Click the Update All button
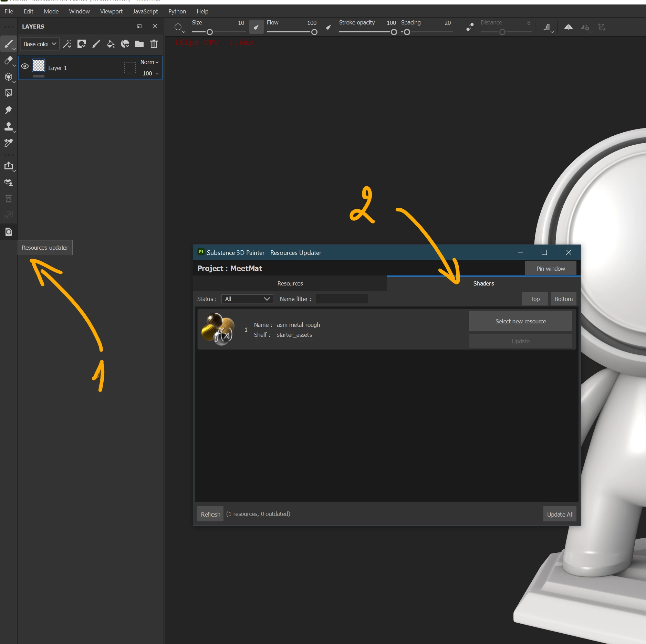646x644 pixels. click(560, 514)
